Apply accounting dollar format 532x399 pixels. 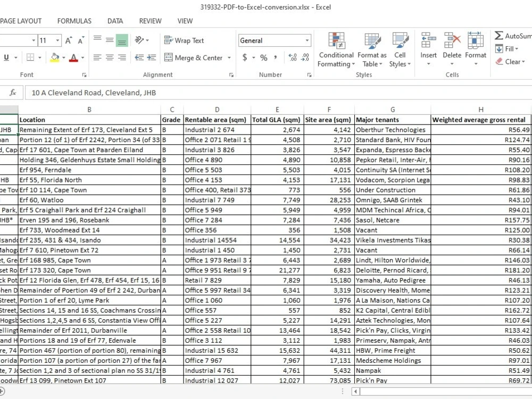coord(245,57)
